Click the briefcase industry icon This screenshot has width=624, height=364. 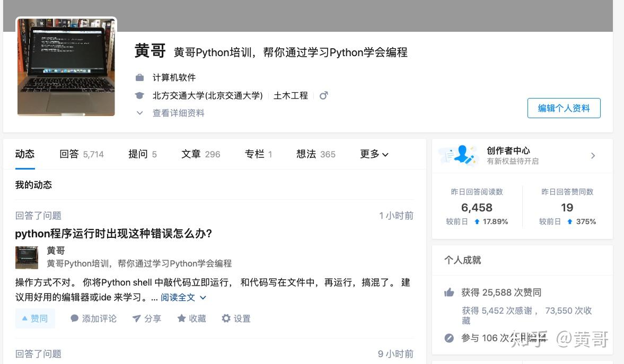point(139,78)
